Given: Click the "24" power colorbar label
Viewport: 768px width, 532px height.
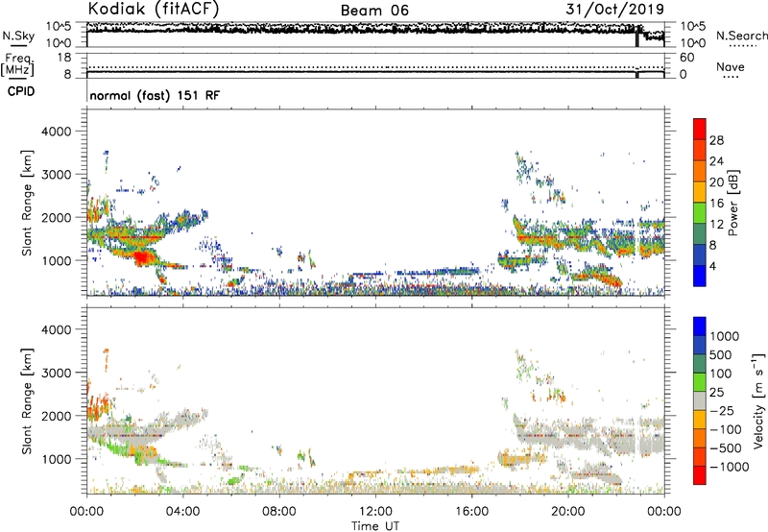Looking at the screenshot, I should (x=716, y=161).
